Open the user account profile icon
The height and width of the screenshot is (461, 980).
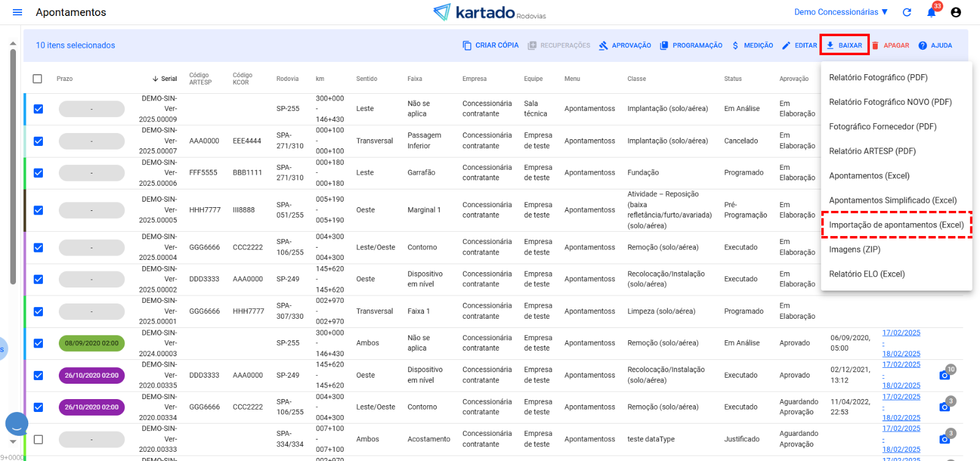(x=956, y=12)
